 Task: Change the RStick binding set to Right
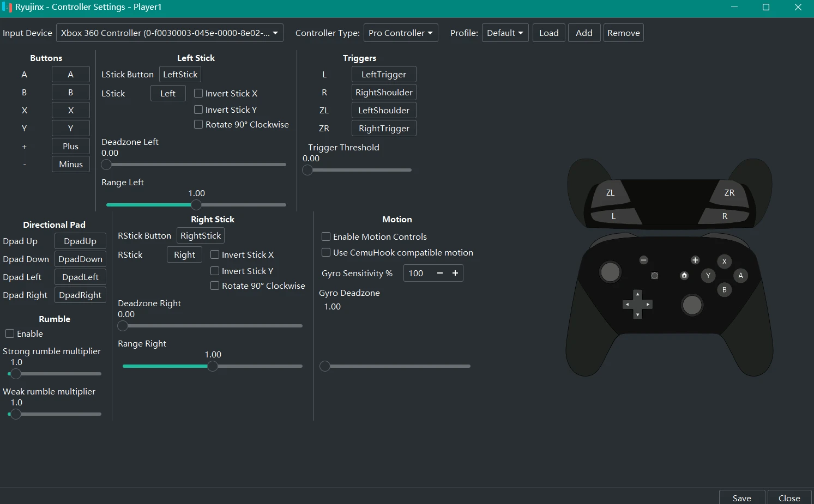pos(184,254)
